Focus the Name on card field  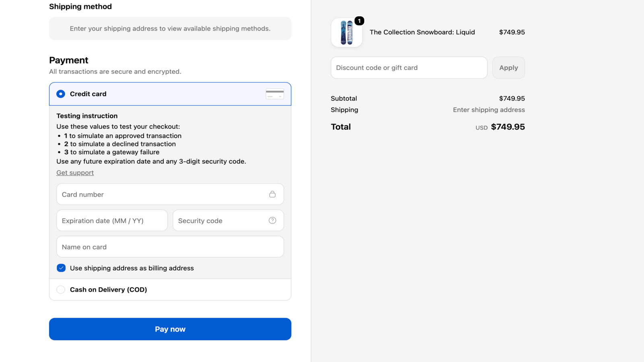pos(170,247)
